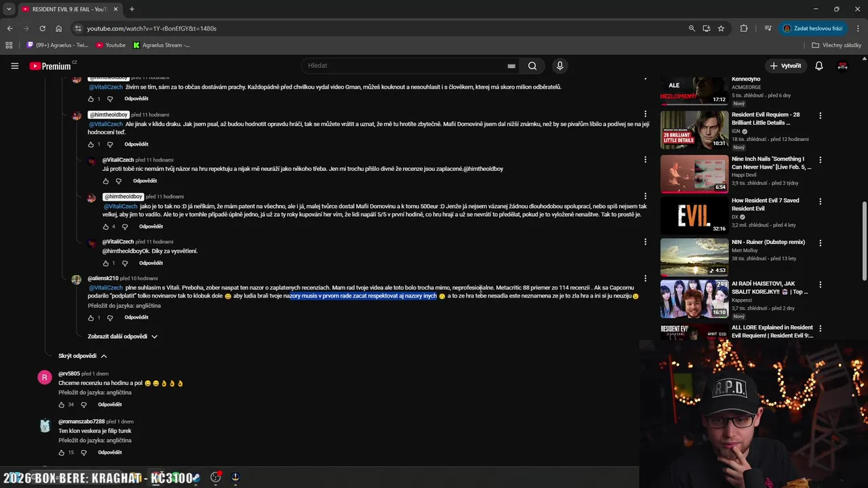Viewport: 868px width, 488px height.
Task: Translate the @romanszabo7288 comment to English
Action: (x=95, y=441)
